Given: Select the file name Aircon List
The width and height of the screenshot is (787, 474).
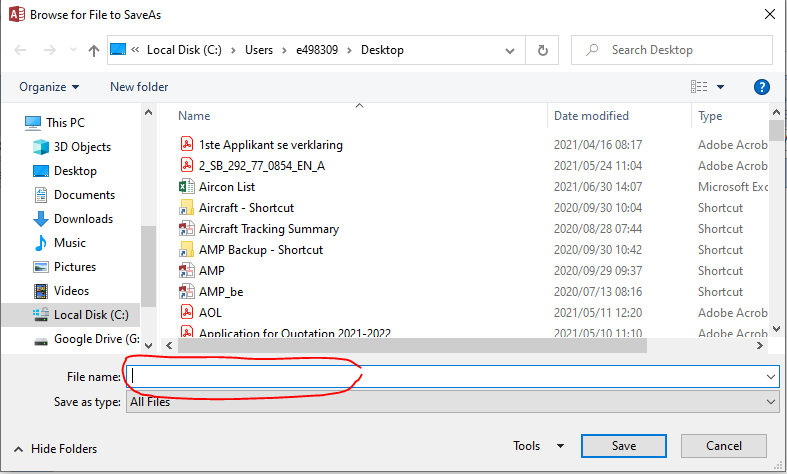Looking at the screenshot, I should pyautogui.click(x=227, y=187).
